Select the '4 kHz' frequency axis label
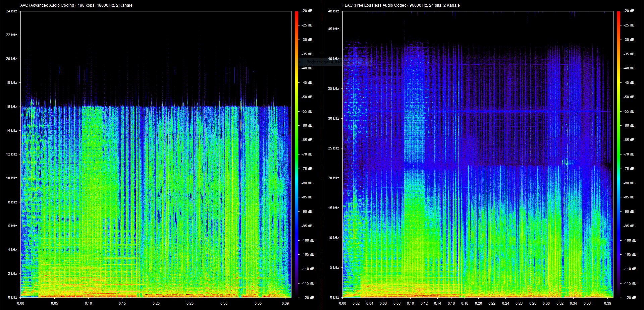Screen dimensions: 644x310 click(x=12, y=250)
